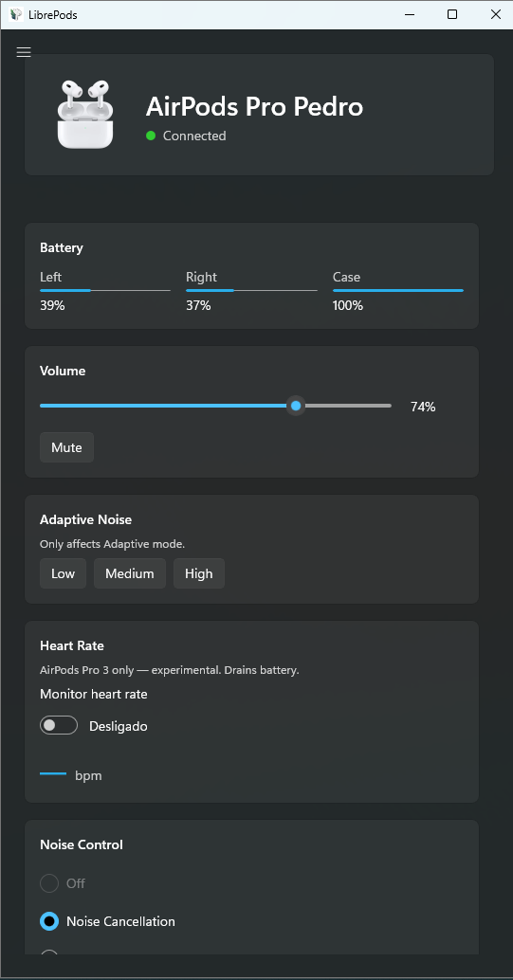Click the AirPods Pro case image

click(x=85, y=115)
